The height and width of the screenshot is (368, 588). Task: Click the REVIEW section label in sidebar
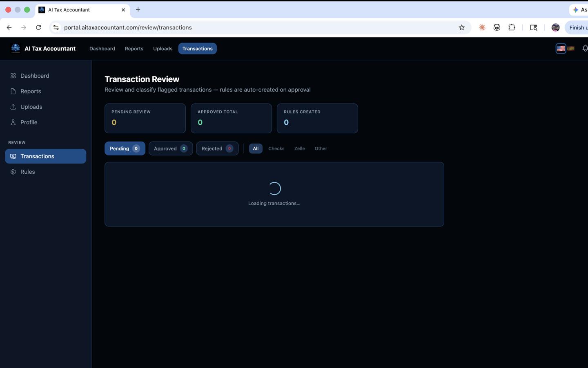click(x=17, y=142)
